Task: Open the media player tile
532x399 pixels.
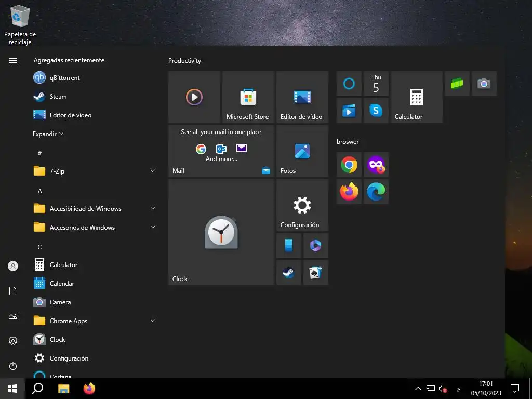Action: tap(194, 97)
